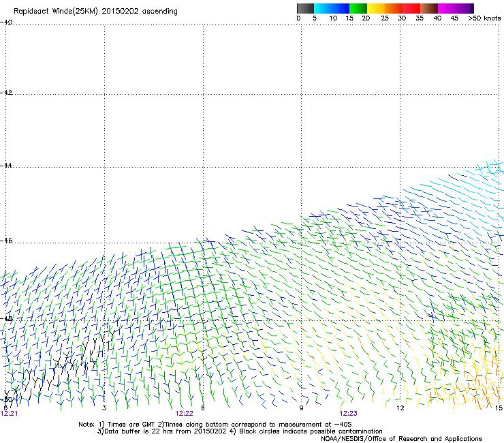Click the plot title 'Rapidsact Winds(25KM) 20150202 ascending'
The width and height of the screenshot is (504, 443).
point(95,12)
